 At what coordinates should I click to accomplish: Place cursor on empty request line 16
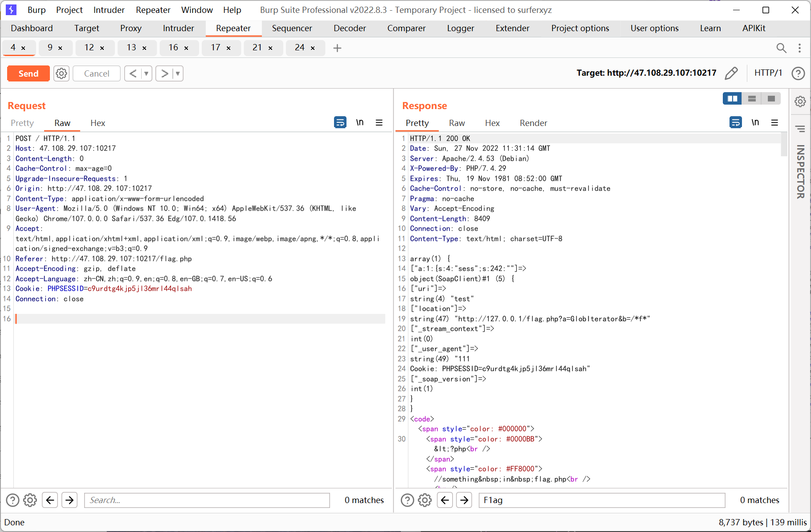(x=200, y=319)
